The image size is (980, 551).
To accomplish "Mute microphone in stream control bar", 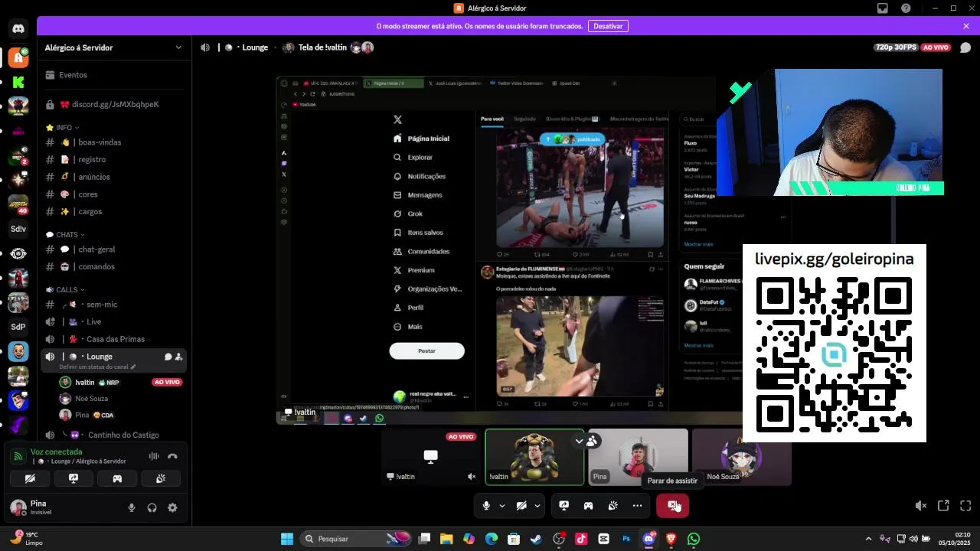I will (x=486, y=506).
